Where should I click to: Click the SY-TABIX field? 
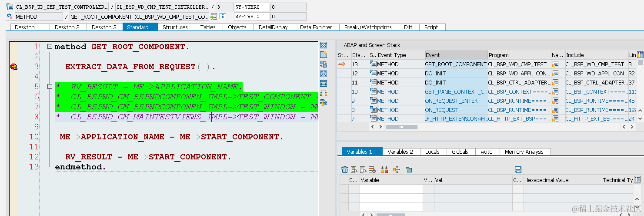coord(252,17)
